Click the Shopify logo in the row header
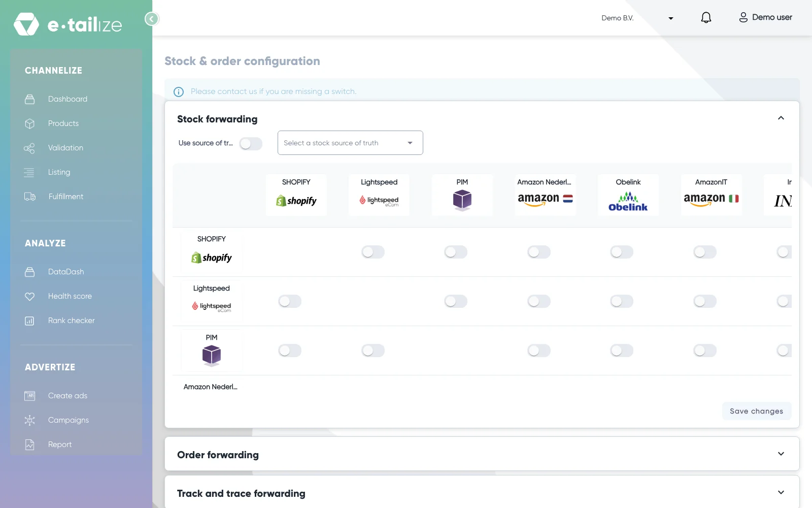The height and width of the screenshot is (508, 812). coord(212,258)
